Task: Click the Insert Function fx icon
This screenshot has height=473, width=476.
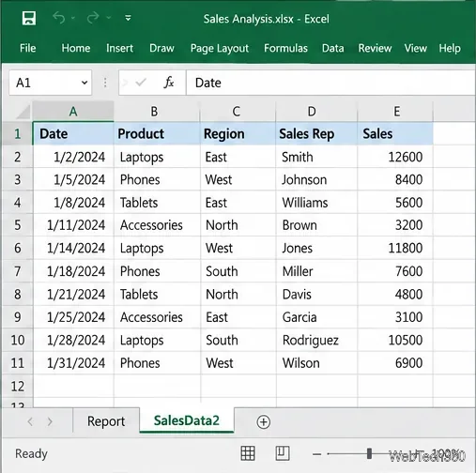Action: pyautogui.click(x=169, y=83)
